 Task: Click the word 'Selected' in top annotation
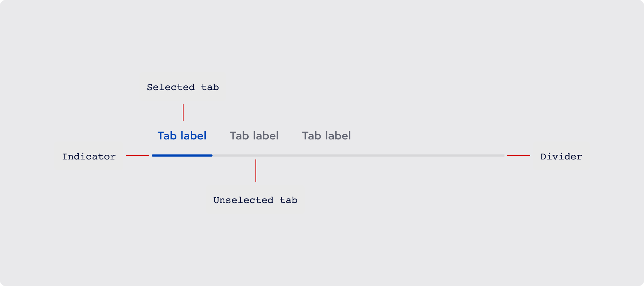[171, 87]
